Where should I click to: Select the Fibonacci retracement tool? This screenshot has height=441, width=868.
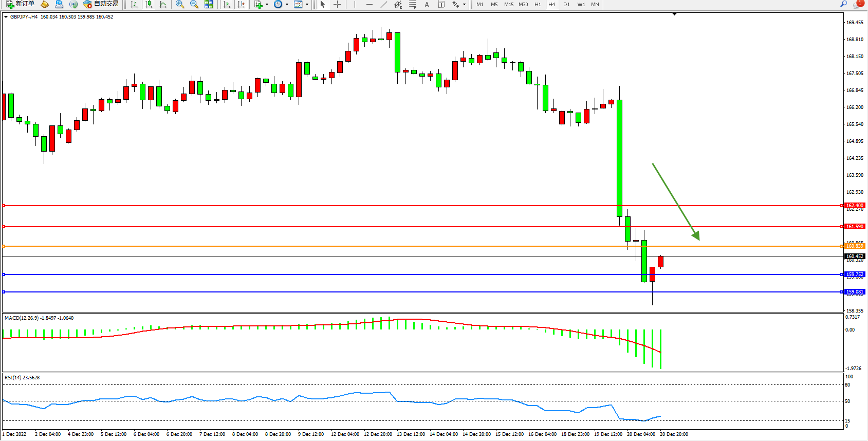click(x=412, y=4)
